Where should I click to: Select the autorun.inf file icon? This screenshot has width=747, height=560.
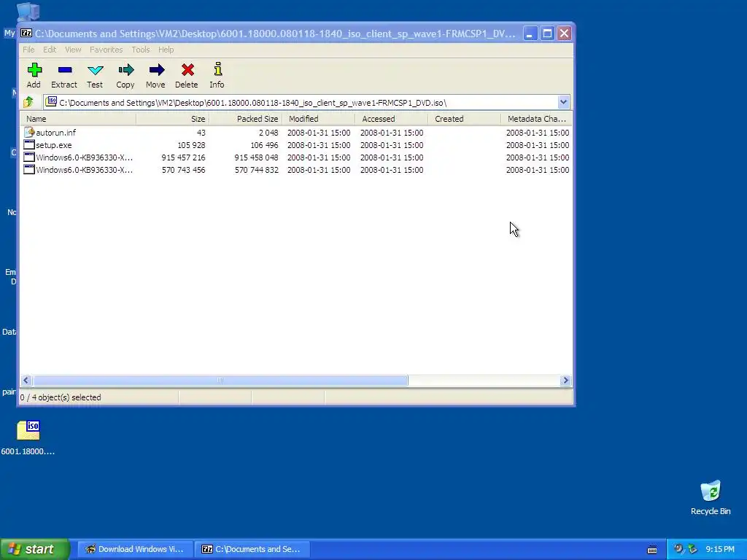click(29, 133)
